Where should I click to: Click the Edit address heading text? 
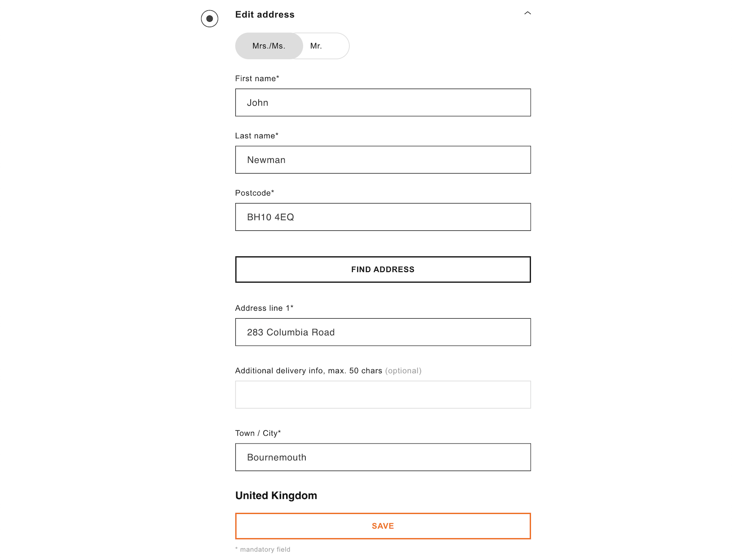[x=265, y=15]
